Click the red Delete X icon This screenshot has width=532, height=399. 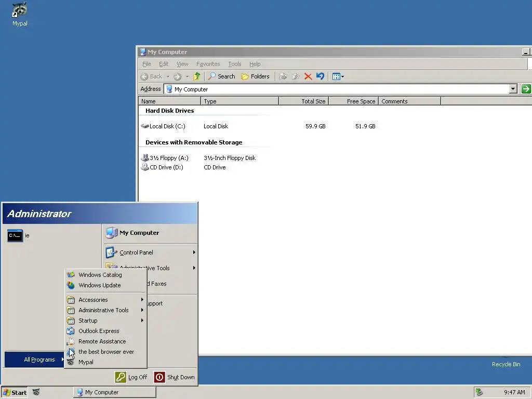[x=308, y=76]
